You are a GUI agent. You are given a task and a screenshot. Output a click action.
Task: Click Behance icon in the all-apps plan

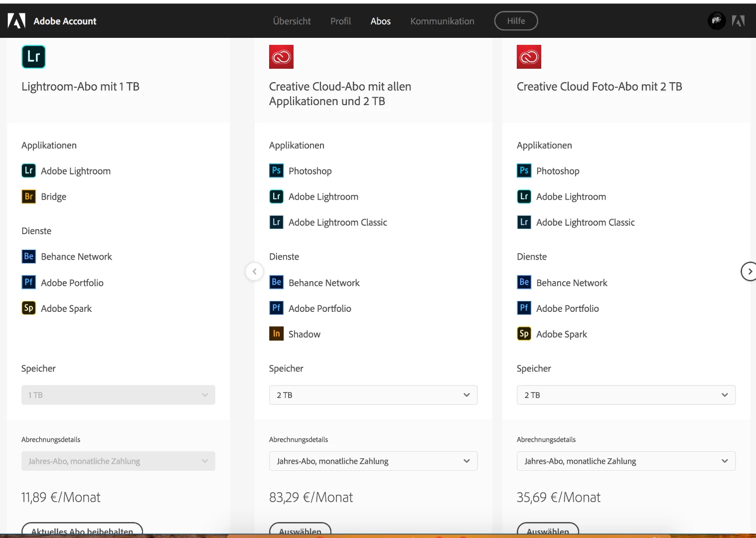pyautogui.click(x=276, y=282)
